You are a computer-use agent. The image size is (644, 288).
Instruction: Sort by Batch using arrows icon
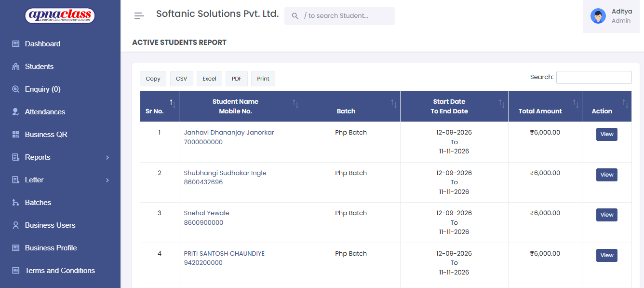click(x=394, y=103)
